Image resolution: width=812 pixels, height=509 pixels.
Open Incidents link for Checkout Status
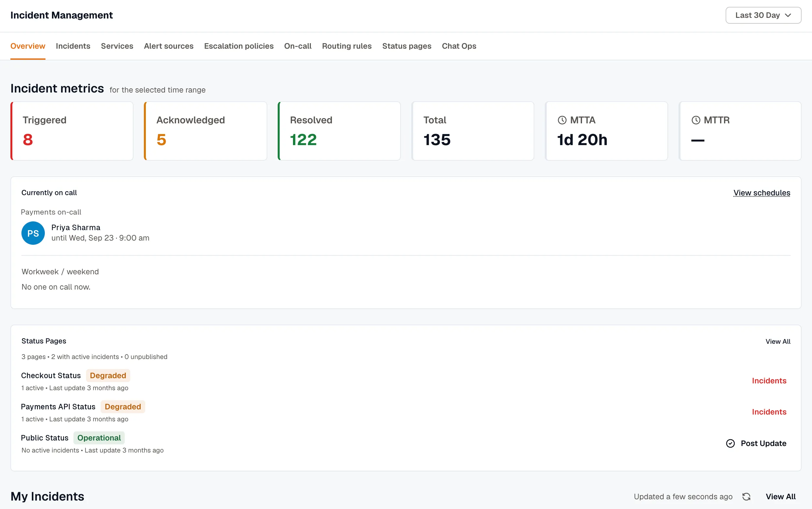coord(769,381)
